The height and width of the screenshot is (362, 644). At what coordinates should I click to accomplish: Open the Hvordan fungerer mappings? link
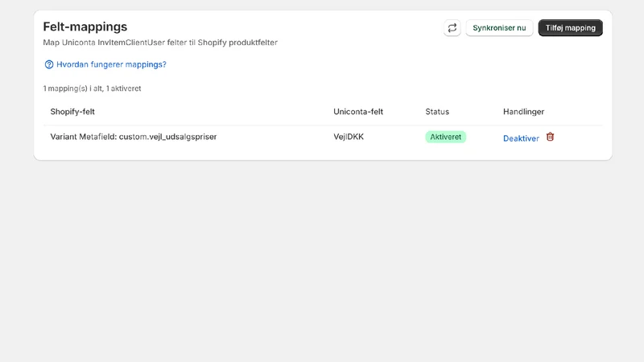click(111, 64)
